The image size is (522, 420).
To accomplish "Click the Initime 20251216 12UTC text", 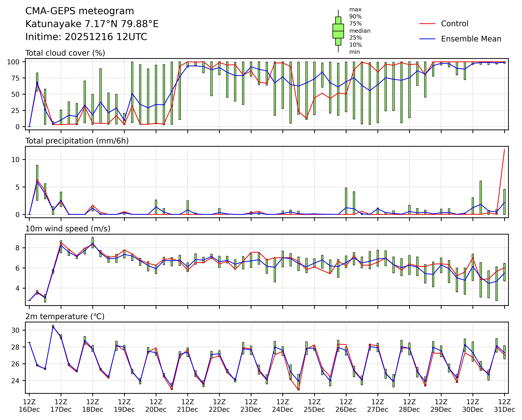I will (x=86, y=37).
